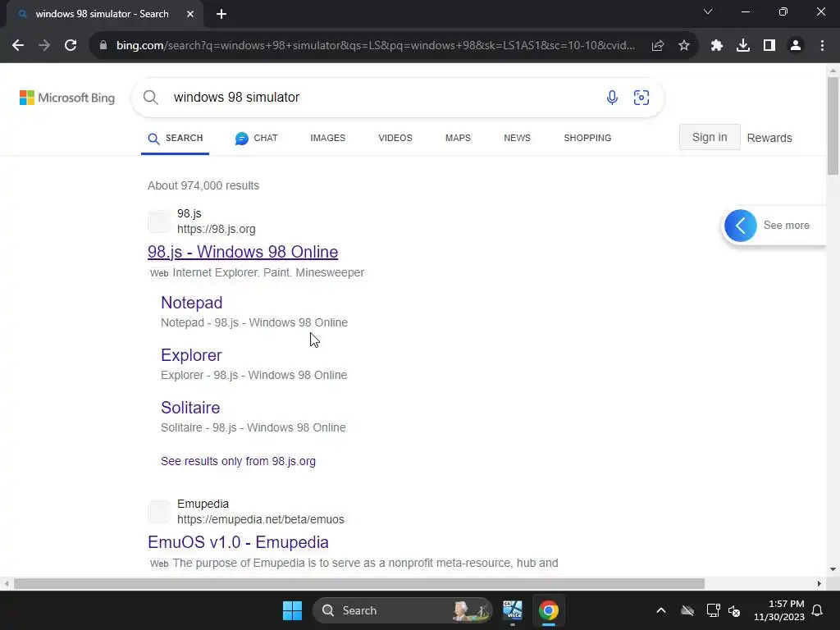
Task: Open the Windows Start button
Action: click(x=293, y=610)
